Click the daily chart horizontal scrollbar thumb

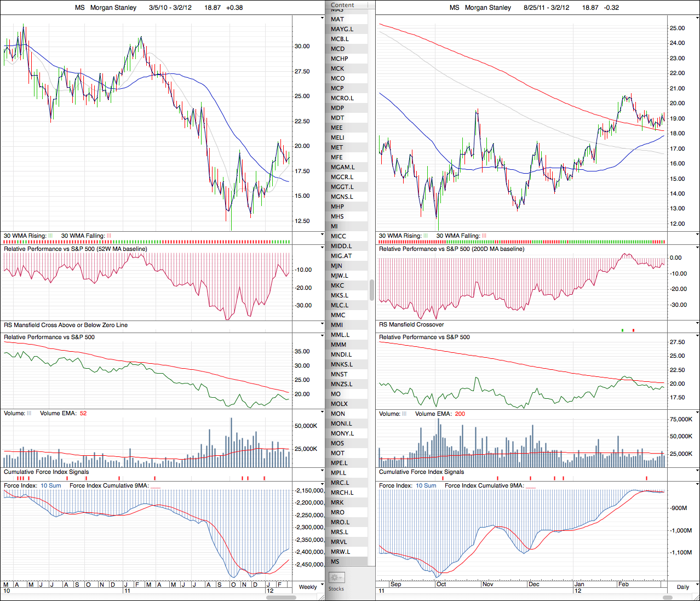pos(667,597)
